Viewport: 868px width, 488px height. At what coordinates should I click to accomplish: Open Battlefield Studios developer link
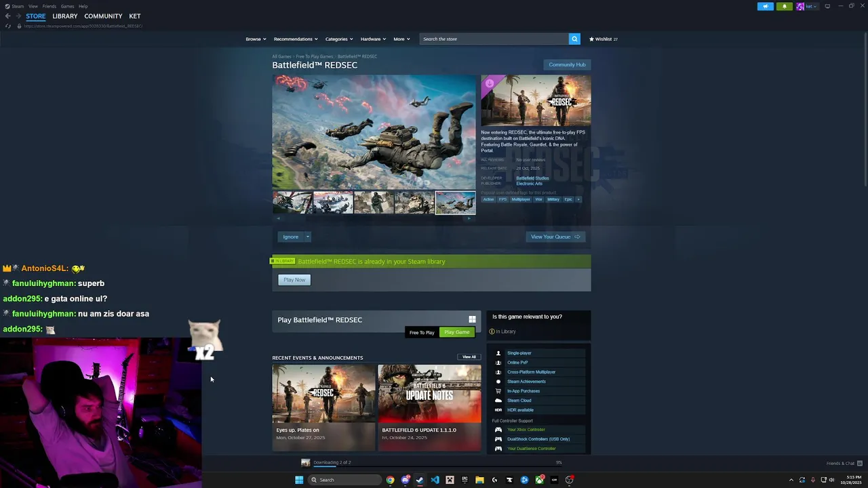pyautogui.click(x=532, y=178)
